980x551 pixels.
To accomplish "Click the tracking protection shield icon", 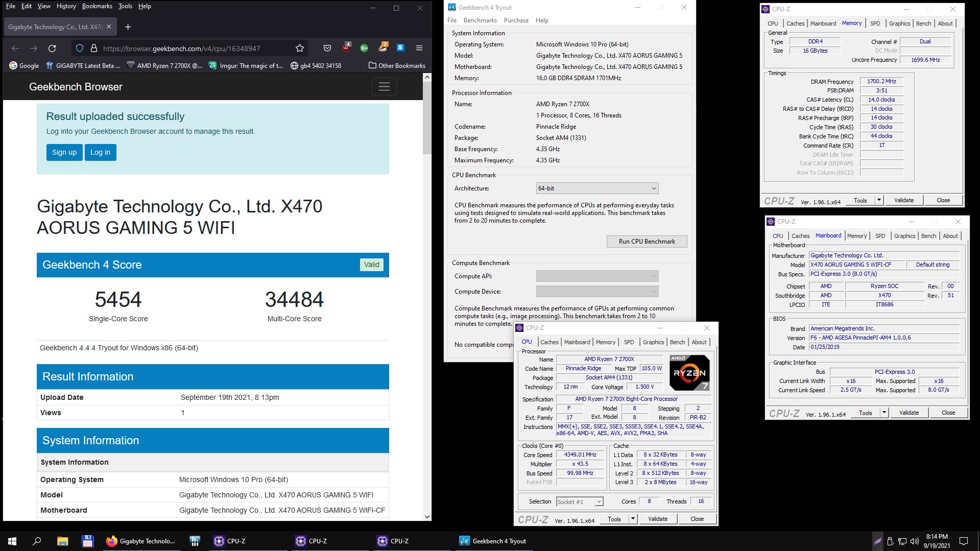I will point(80,48).
